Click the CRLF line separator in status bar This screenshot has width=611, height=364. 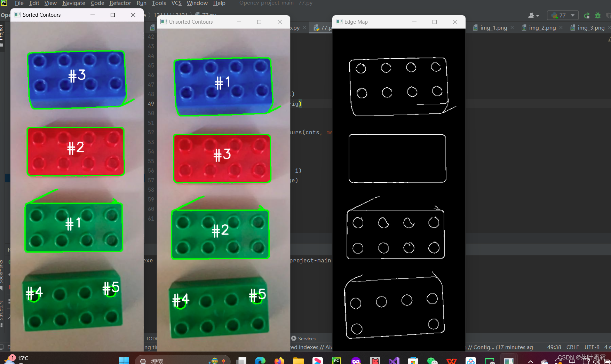(572, 347)
